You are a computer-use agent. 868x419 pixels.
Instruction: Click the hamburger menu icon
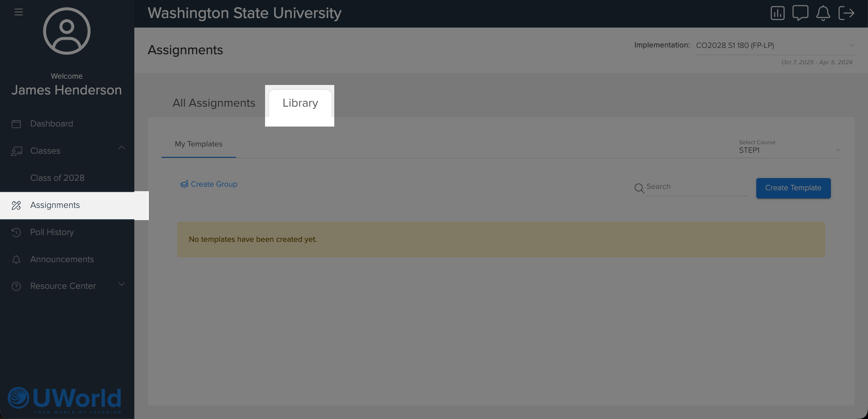tap(19, 12)
